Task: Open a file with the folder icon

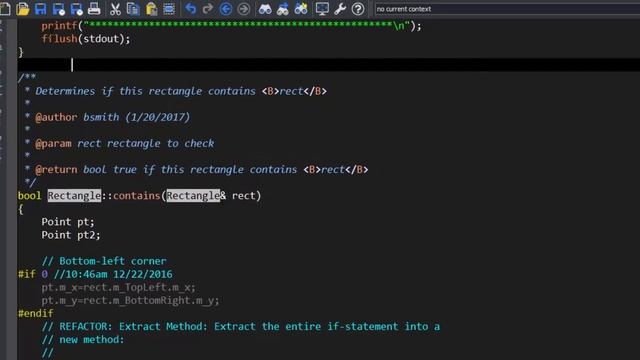Action: [x=23, y=9]
